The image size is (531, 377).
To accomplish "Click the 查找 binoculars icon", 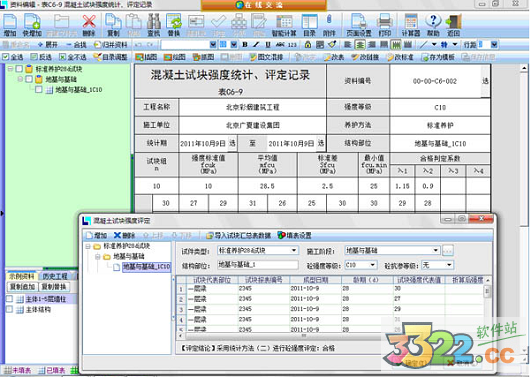I will pyautogui.click(x=154, y=24).
